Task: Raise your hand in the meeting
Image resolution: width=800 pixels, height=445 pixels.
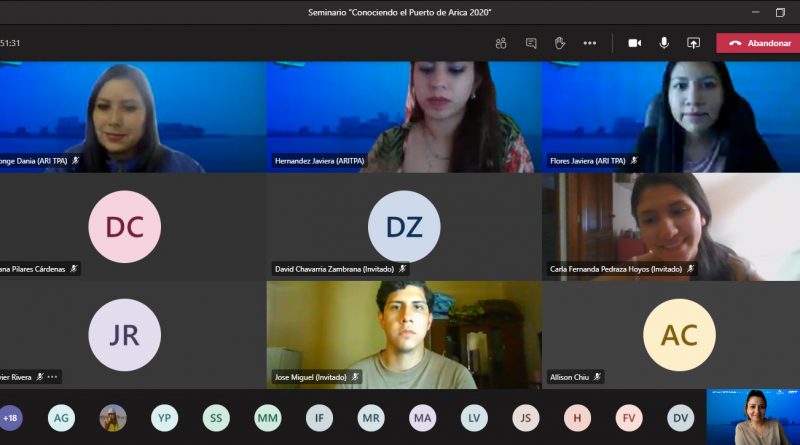Action: click(x=560, y=43)
